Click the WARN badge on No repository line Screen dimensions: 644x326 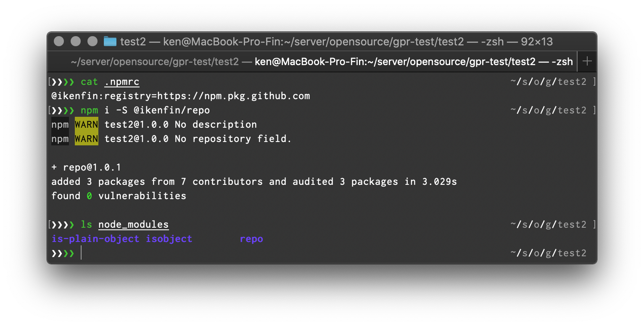coord(87,139)
